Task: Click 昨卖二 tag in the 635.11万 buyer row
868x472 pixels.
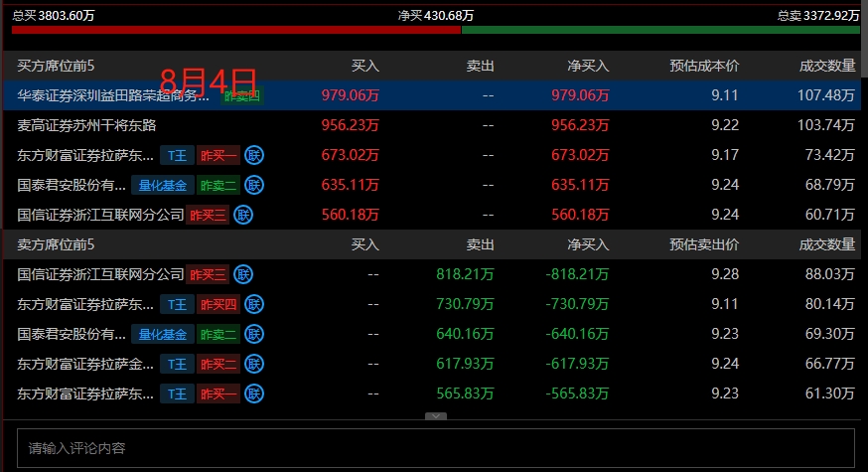Action: point(218,186)
